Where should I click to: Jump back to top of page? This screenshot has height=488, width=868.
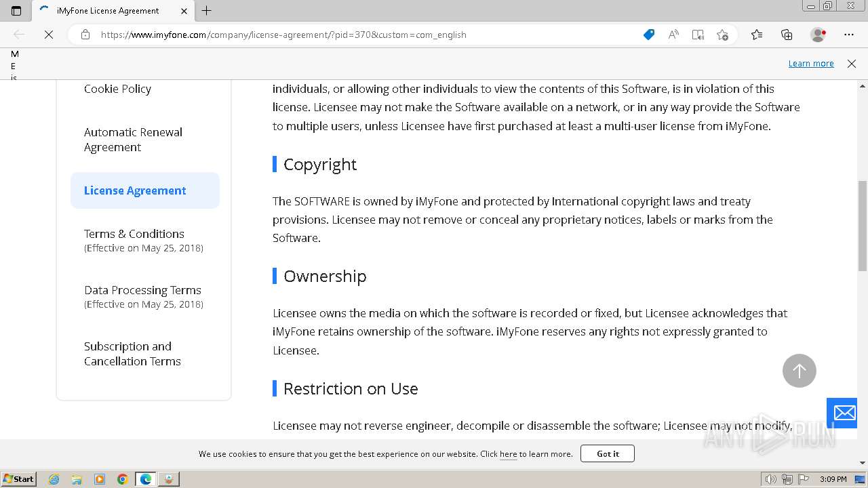pyautogui.click(x=800, y=371)
